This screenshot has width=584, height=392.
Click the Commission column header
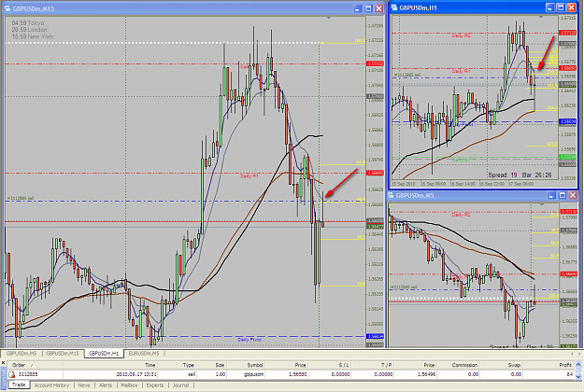click(x=458, y=365)
